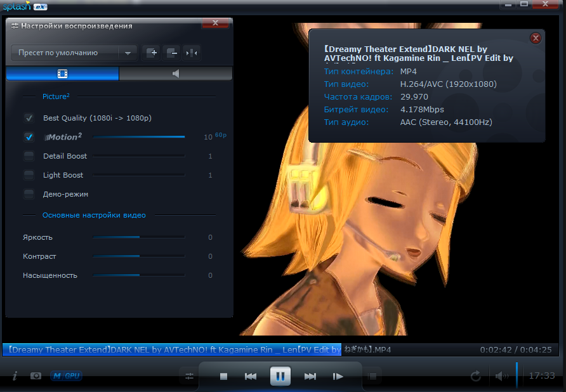Adjust the volume level bar
The width and height of the screenshot is (566, 392).
pos(517,375)
